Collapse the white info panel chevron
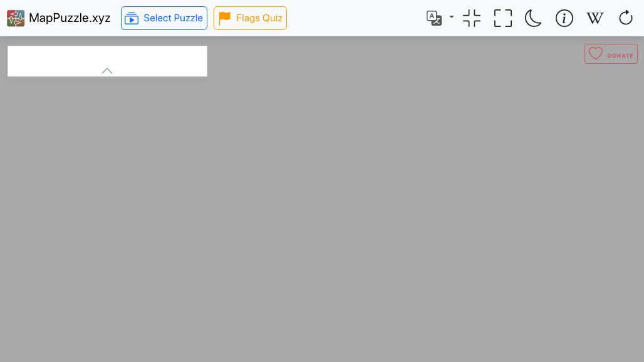644x362 pixels. [106, 71]
